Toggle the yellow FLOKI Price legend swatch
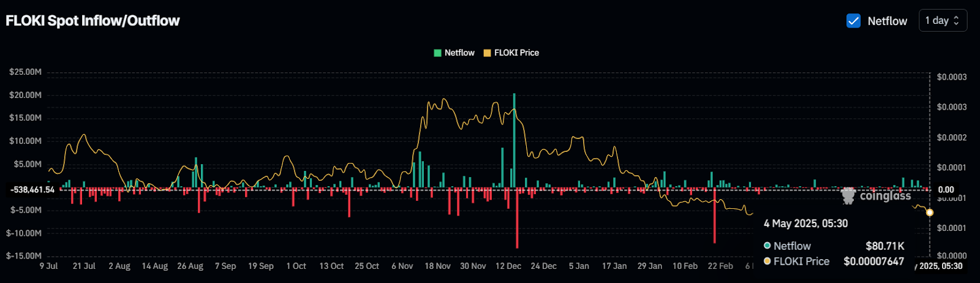This screenshot has width=980, height=283. [x=487, y=53]
